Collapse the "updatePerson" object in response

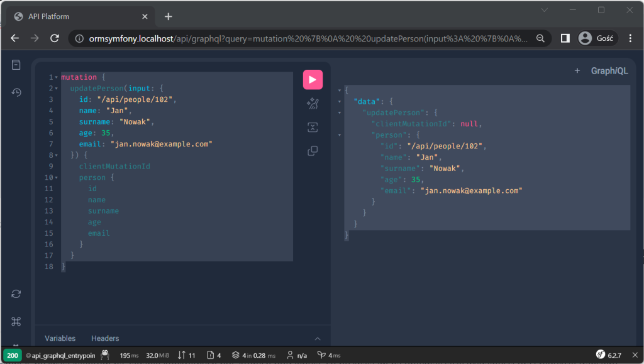pos(340,113)
